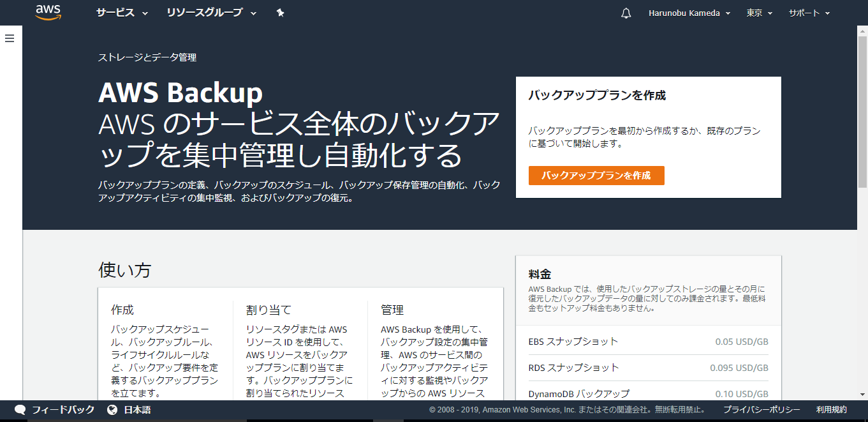Expand the サービス menu
This screenshot has width=868, height=422.
pos(122,13)
